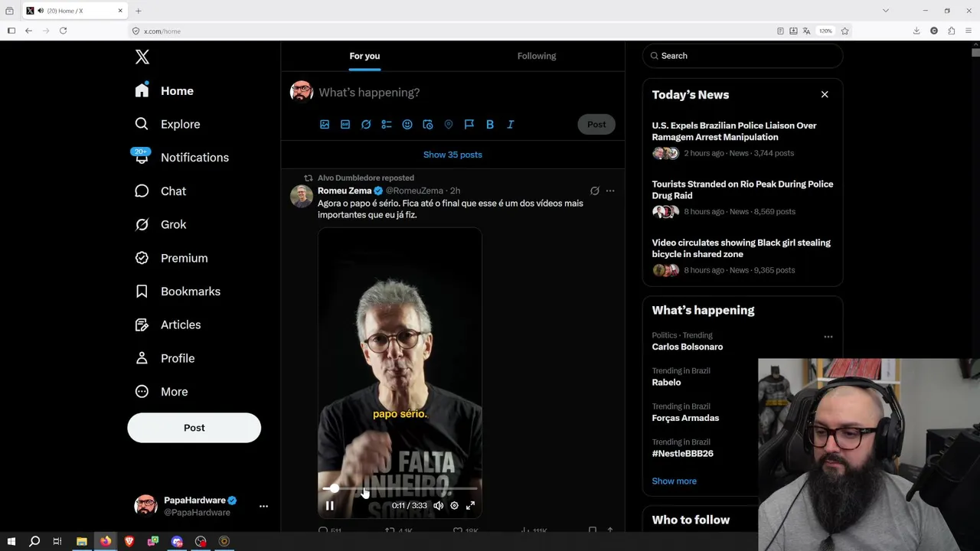Click the flag icon in composer
The width and height of the screenshot is (980, 551).
[469, 125]
